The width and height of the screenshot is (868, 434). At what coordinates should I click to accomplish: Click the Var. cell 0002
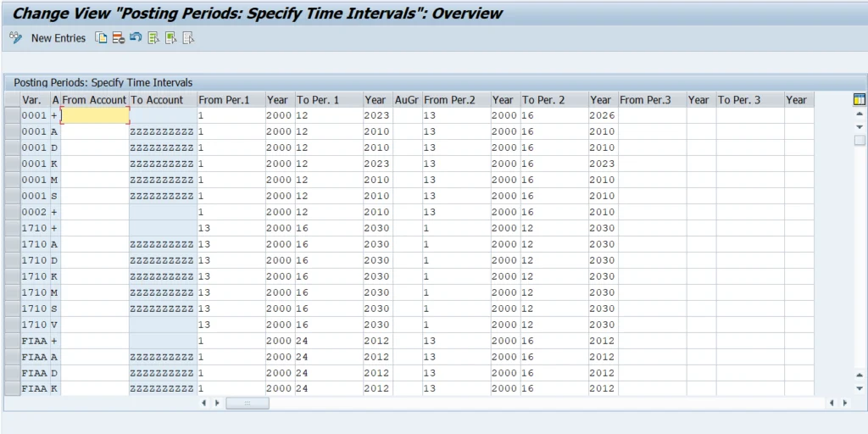[x=36, y=212]
